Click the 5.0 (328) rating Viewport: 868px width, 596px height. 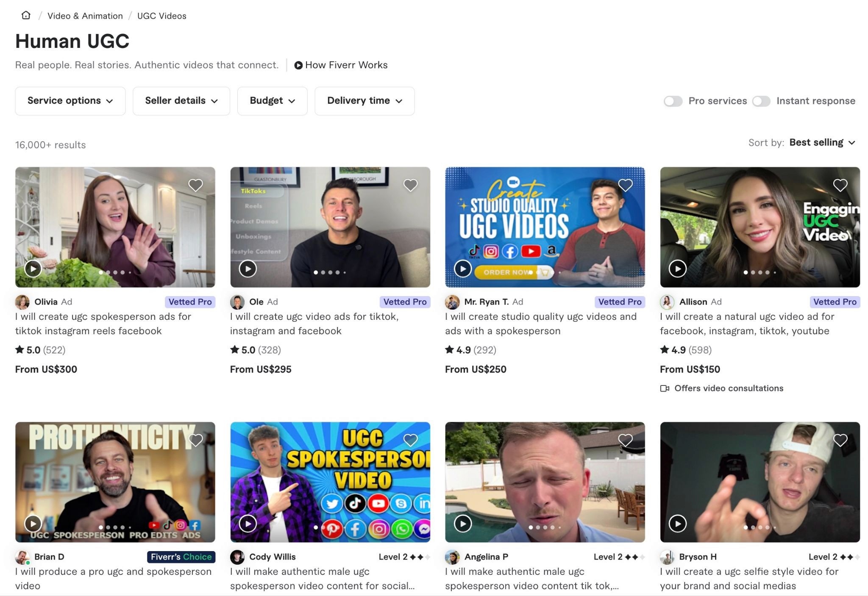256,350
